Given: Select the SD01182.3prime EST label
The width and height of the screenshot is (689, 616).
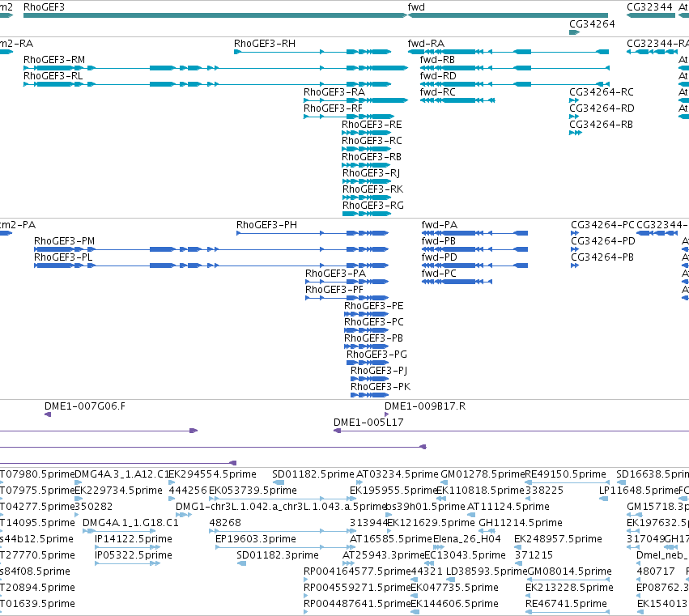Looking at the screenshot, I should point(277,556).
